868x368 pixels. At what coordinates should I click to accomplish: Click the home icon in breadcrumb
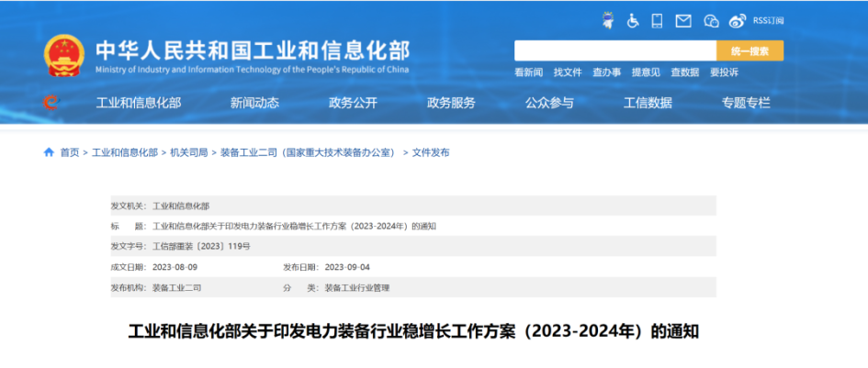[49, 152]
